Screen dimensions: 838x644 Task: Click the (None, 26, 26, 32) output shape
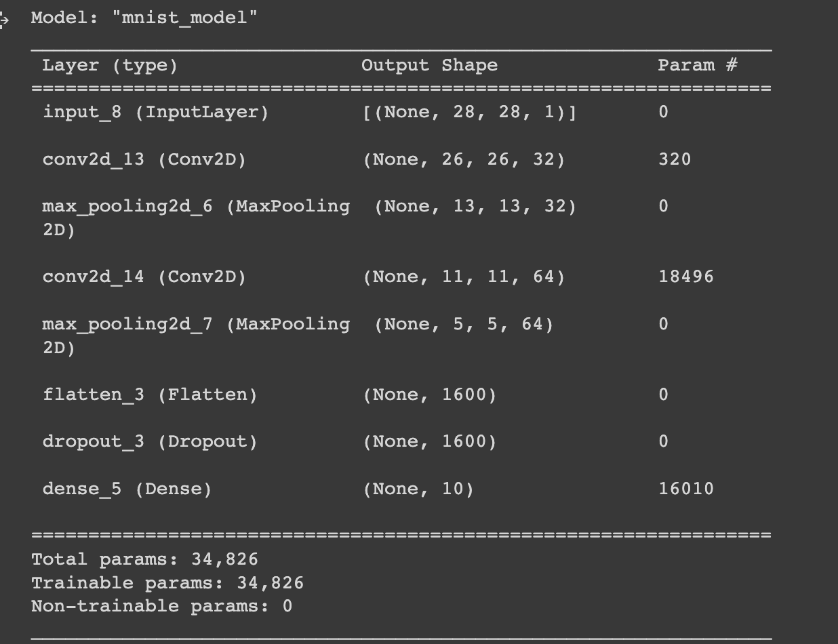click(464, 160)
